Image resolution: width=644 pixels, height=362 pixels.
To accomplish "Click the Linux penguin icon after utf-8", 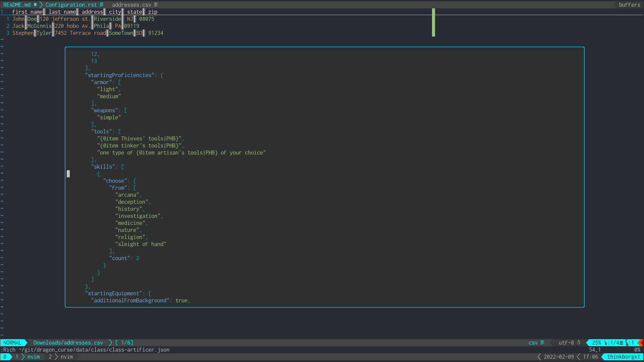I will [x=579, y=343].
